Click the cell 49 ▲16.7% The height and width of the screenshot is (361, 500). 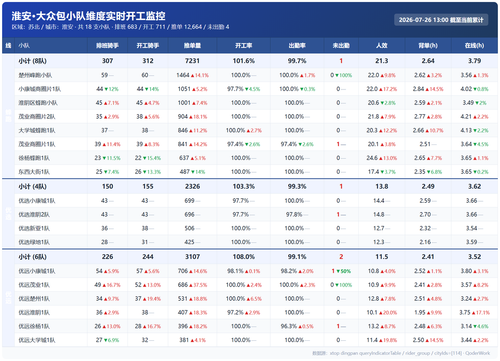point(107,285)
